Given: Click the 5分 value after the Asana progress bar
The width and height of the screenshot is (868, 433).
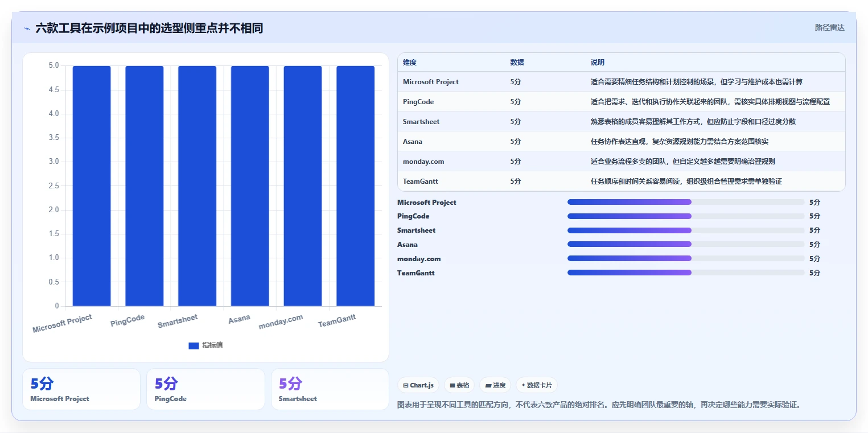Looking at the screenshot, I should coord(815,245).
